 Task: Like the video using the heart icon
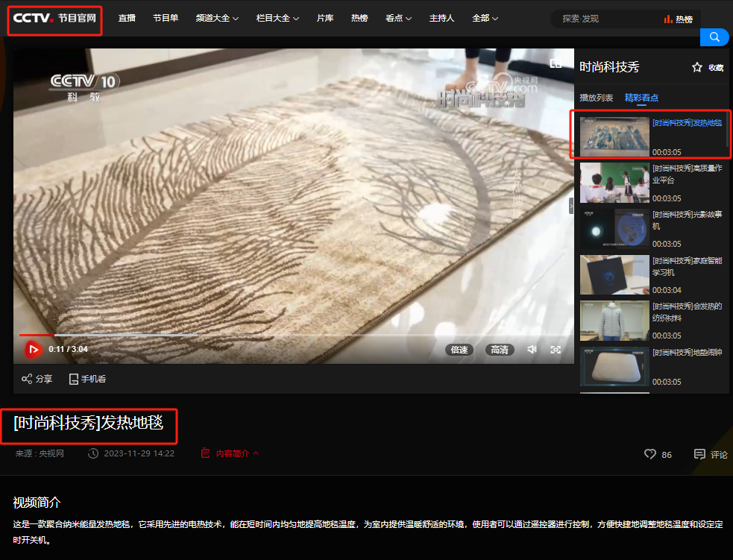coord(649,454)
